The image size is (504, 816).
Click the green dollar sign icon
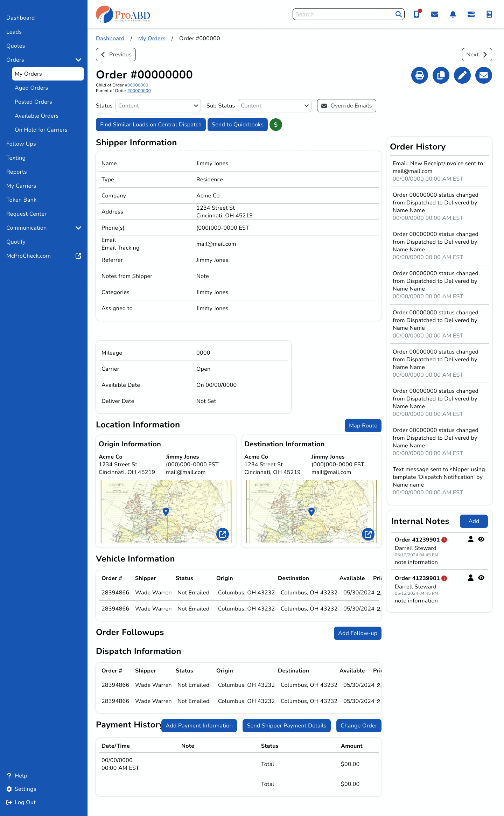tap(276, 125)
